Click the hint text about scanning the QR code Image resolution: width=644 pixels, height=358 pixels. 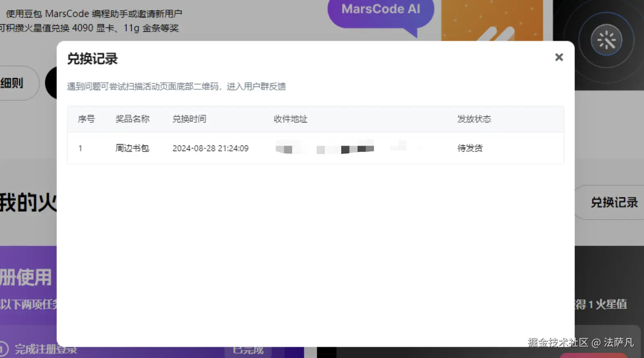click(176, 86)
